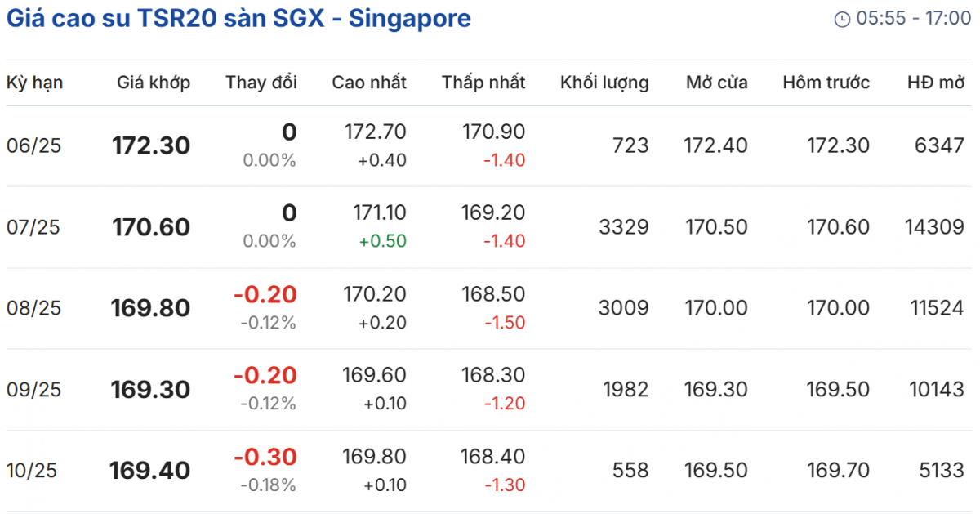Click the title Giá cao su TSR20 sàn SGX
Image resolution: width=980 pixels, height=514 pixels.
[238, 18]
